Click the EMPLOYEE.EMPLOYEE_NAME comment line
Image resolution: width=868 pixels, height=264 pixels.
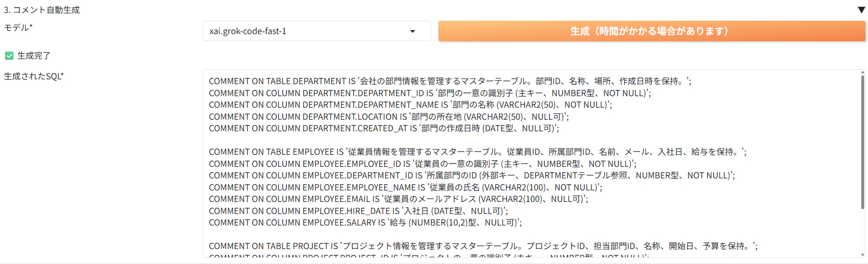[x=406, y=188]
